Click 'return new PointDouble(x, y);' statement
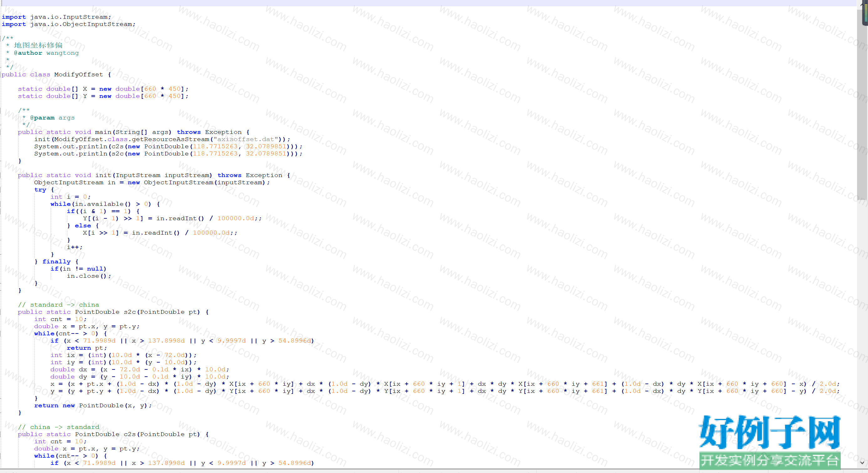 tap(93, 405)
